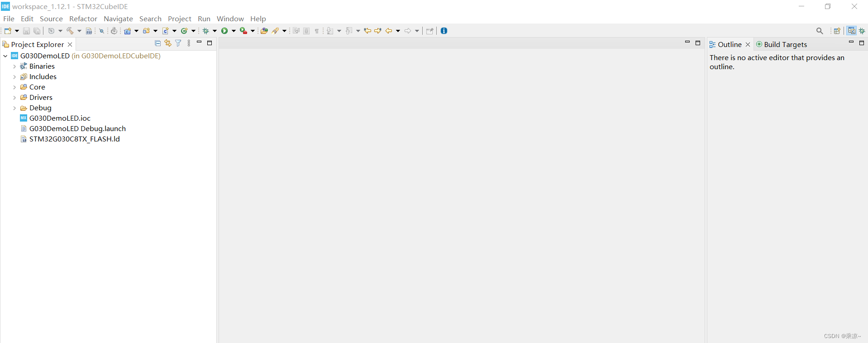Image resolution: width=868 pixels, height=343 pixels.
Task: Close the Project Explorer tab
Action: point(70,44)
